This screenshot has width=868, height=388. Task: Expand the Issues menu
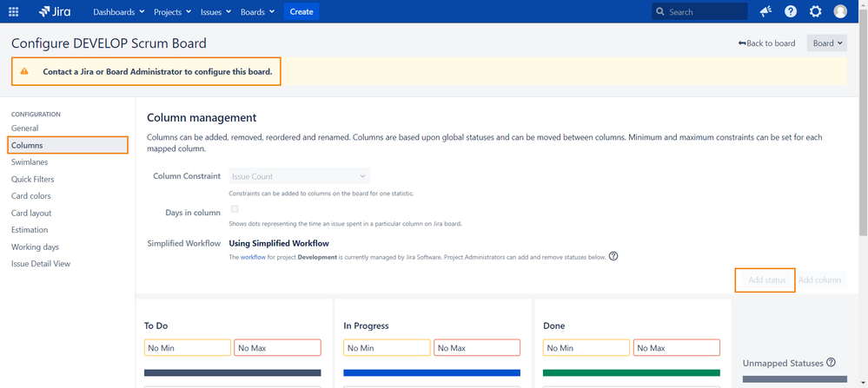tap(216, 11)
